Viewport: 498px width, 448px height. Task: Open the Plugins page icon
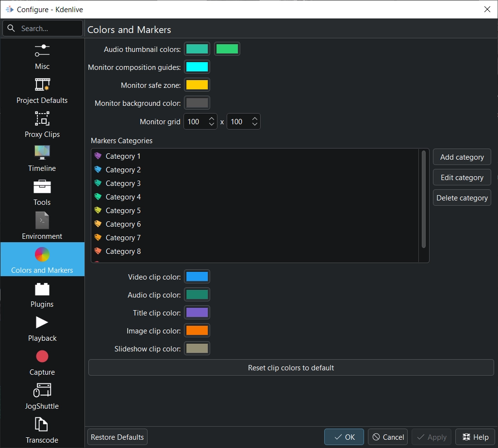pyautogui.click(x=42, y=289)
